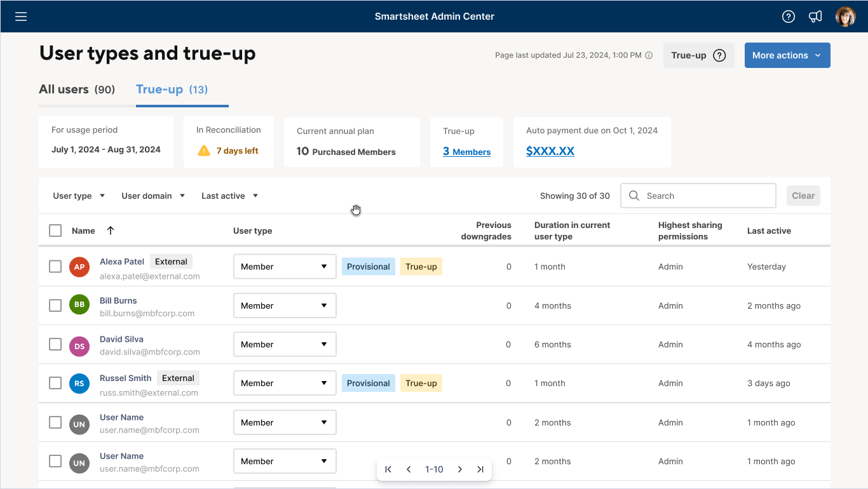868x489 pixels.
Task: Click Alexa Patel's AP avatar
Action: pyautogui.click(x=79, y=267)
